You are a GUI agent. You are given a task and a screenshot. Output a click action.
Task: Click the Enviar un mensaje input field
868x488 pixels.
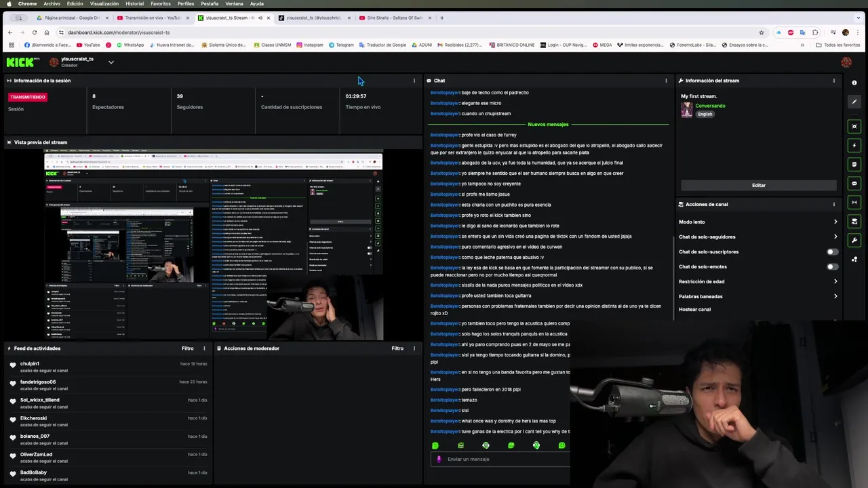coord(502,459)
